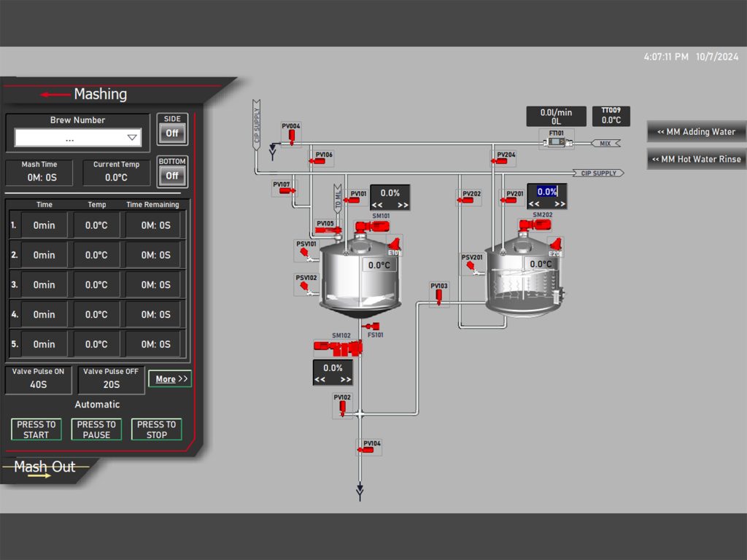747x560 pixels.
Task: Open the PV107 valve control
Action: pos(287,191)
